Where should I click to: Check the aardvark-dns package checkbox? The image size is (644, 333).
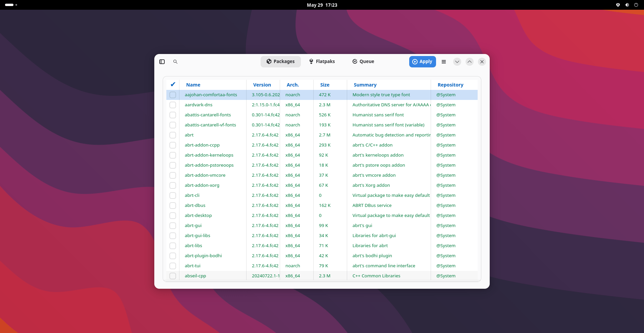coord(173,105)
